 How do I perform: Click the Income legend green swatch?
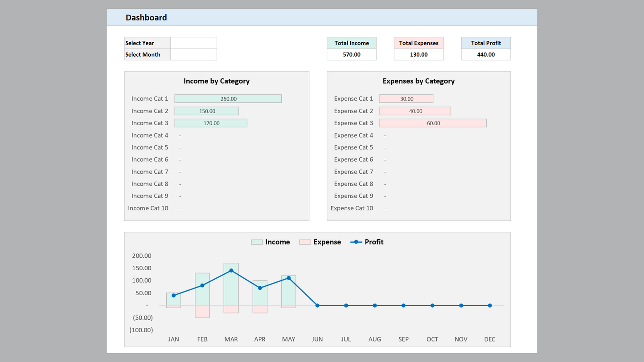point(257,242)
